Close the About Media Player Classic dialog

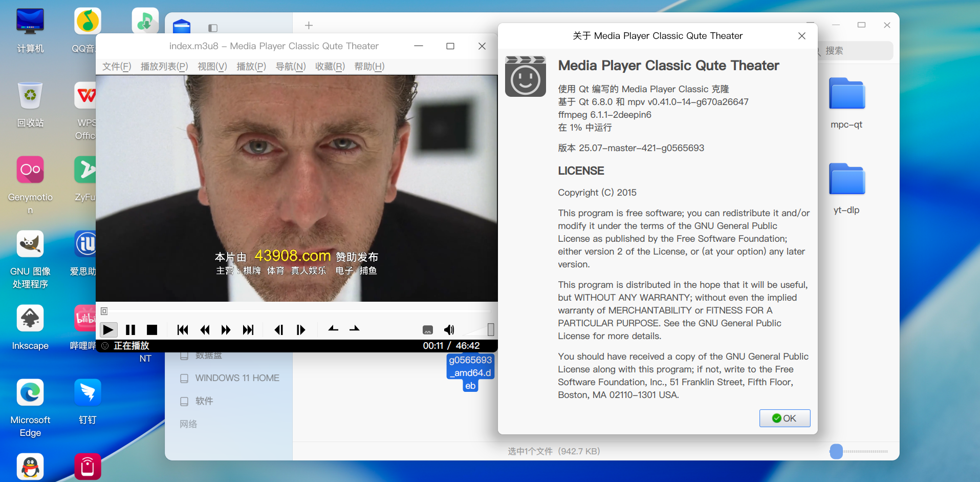[802, 36]
